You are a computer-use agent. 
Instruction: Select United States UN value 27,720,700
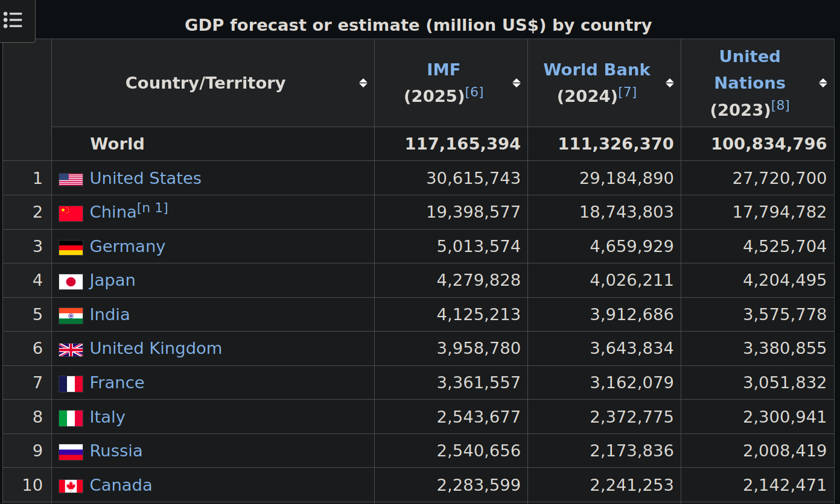coord(780,178)
